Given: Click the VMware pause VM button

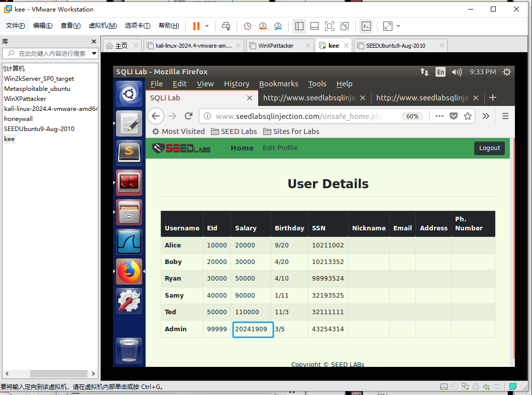Looking at the screenshot, I should 196,26.
